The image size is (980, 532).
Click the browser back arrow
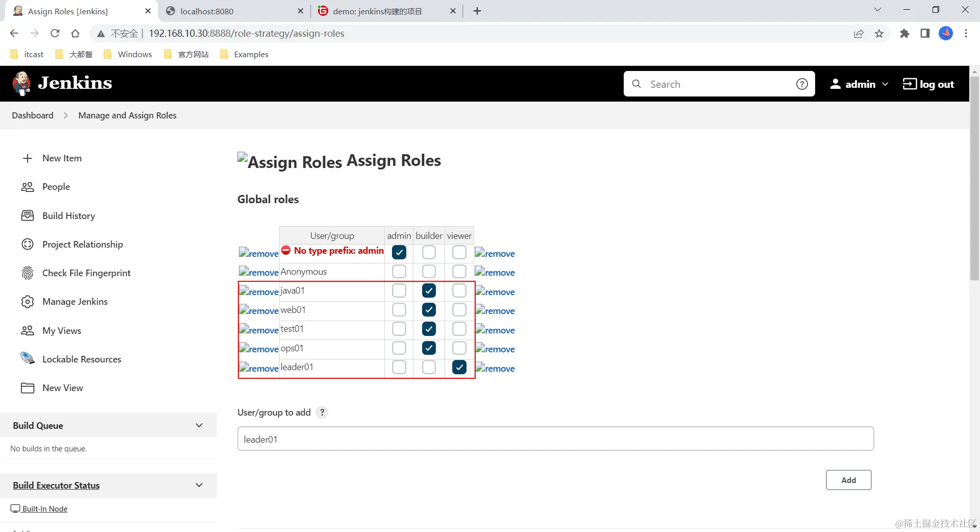[x=14, y=33]
